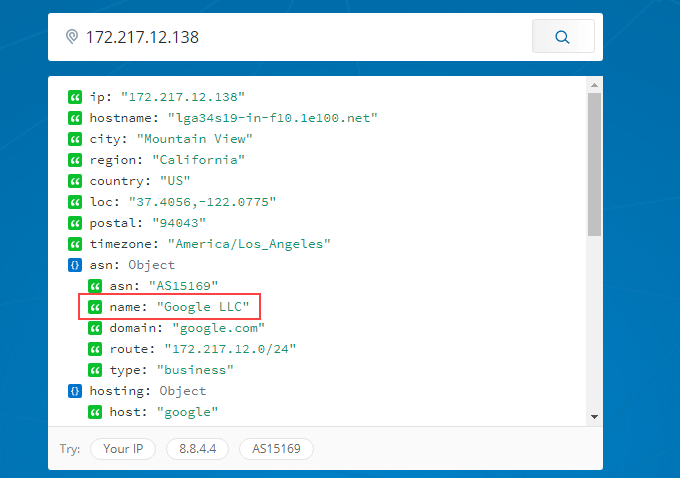Viewport: 680px width, 478px height.
Task: Click the magnifier search button
Action: coord(563,36)
